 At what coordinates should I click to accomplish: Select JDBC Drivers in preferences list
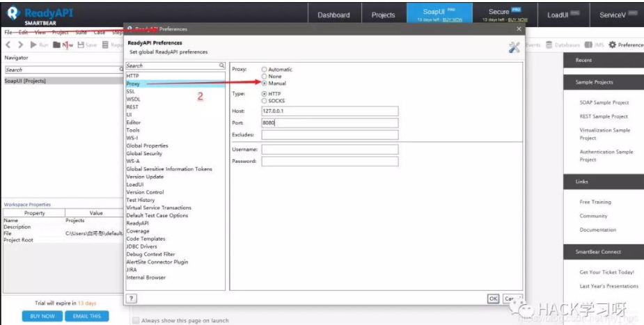click(175, 246)
